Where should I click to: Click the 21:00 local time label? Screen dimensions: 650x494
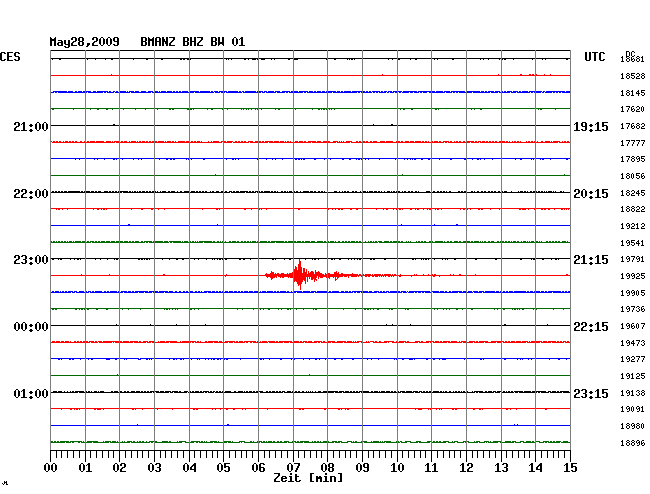[x=31, y=126]
